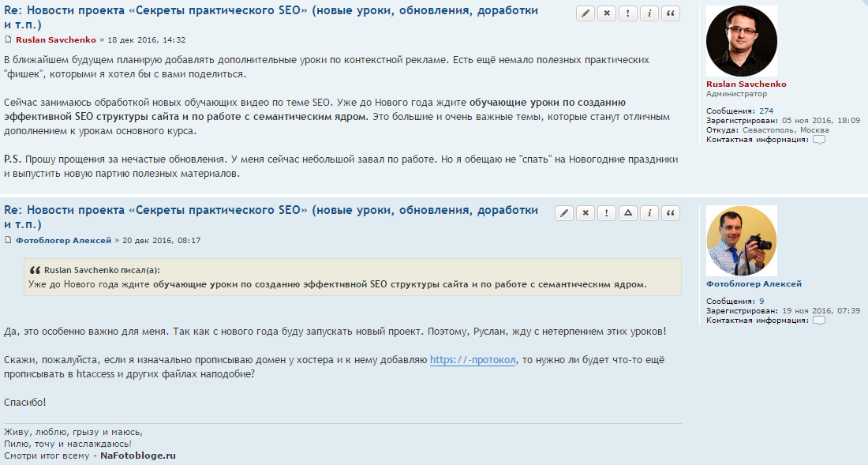The height and width of the screenshot is (465, 868).
Task: Open contact info bubble for Ruslan Savchenko
Action: pos(819,140)
